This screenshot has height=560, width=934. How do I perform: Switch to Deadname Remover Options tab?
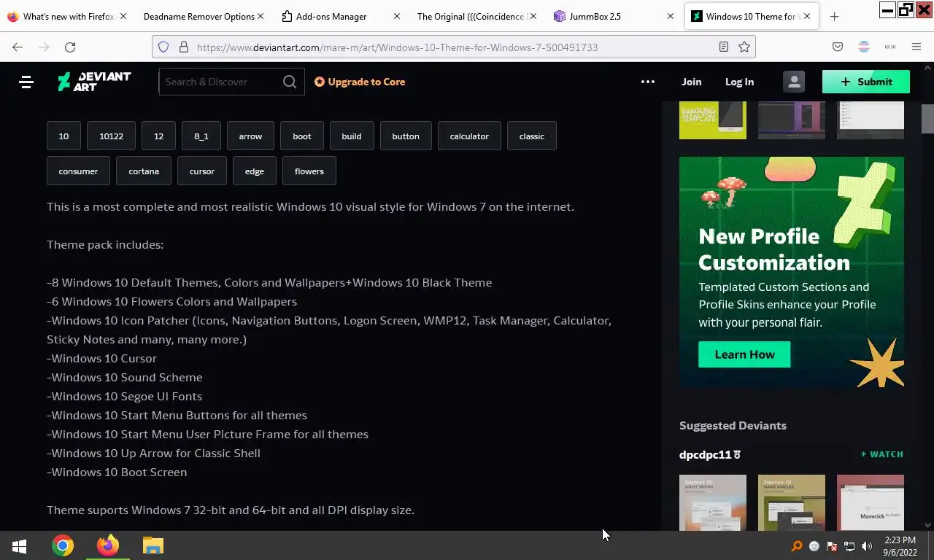point(202,16)
